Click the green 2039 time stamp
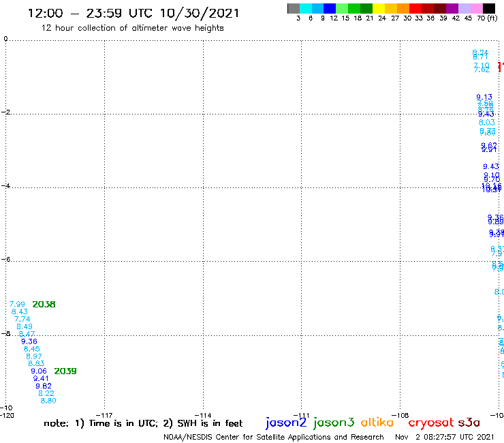 click(x=65, y=371)
